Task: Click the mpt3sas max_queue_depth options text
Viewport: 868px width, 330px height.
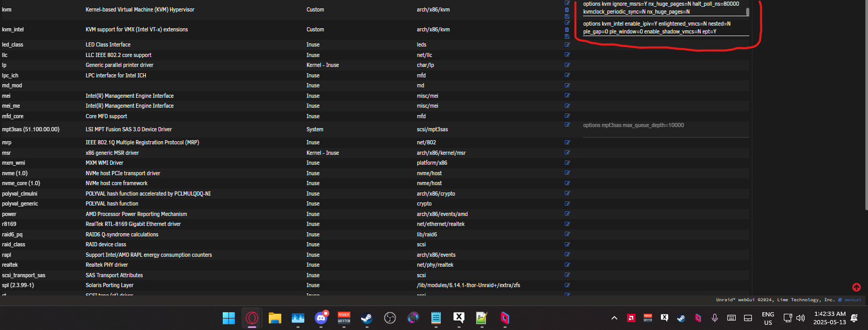Action: (633, 126)
